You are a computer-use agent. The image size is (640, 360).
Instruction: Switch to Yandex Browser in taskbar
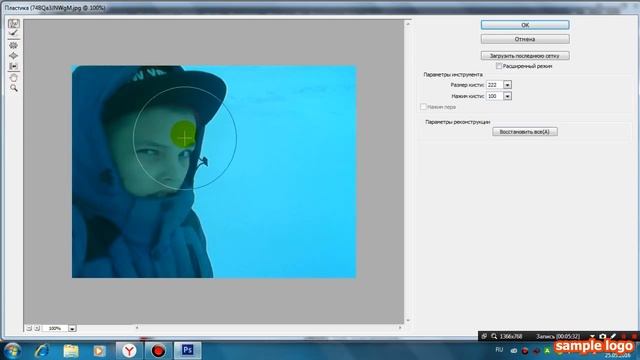pyautogui.click(x=129, y=351)
